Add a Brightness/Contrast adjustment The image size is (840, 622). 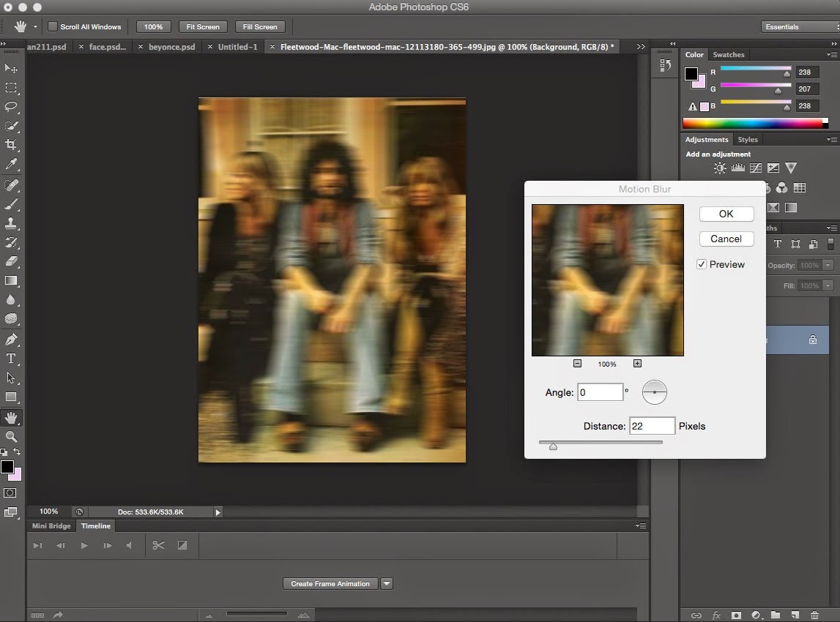pos(720,168)
